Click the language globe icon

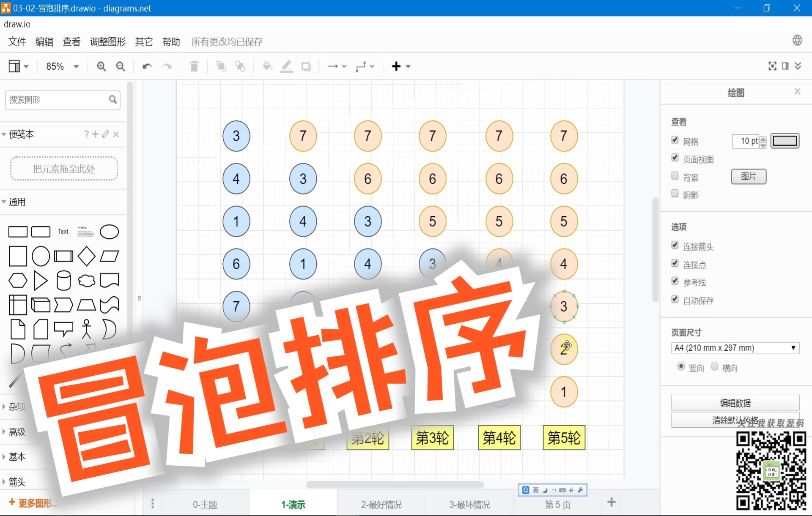[x=798, y=40]
